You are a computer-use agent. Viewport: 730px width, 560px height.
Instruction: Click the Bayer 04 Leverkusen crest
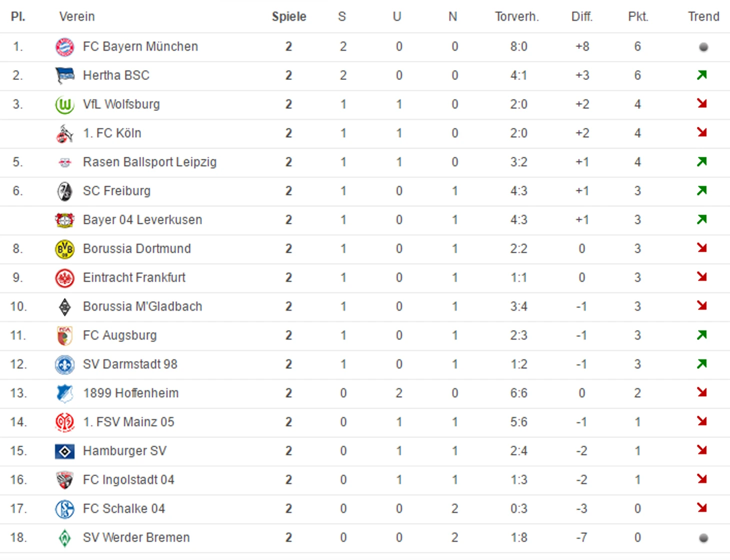pyautogui.click(x=64, y=220)
